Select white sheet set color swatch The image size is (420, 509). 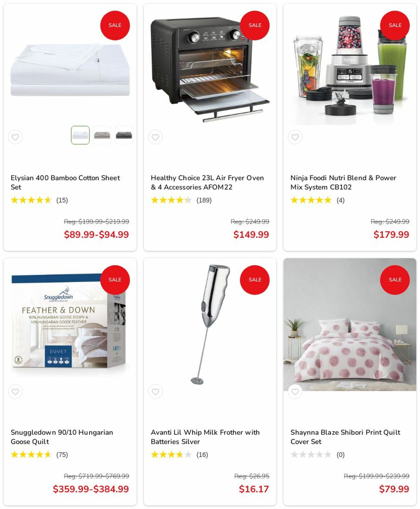[80, 135]
